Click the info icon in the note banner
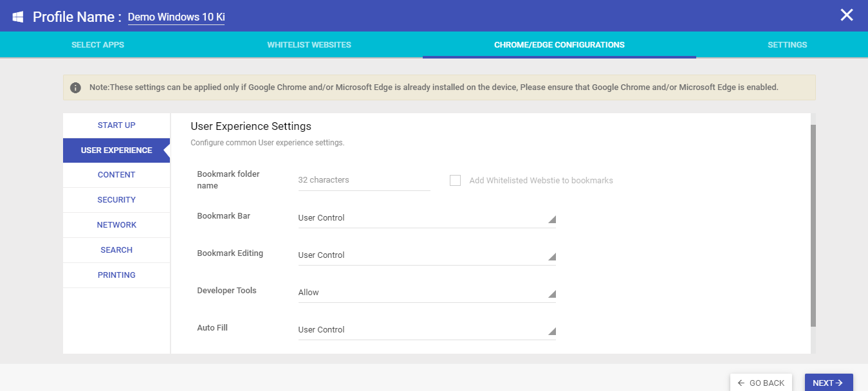 coord(76,87)
